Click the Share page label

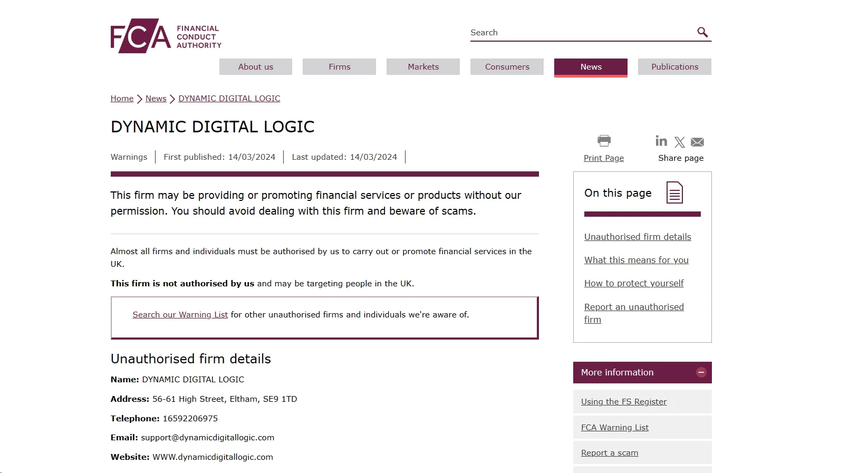tap(681, 158)
